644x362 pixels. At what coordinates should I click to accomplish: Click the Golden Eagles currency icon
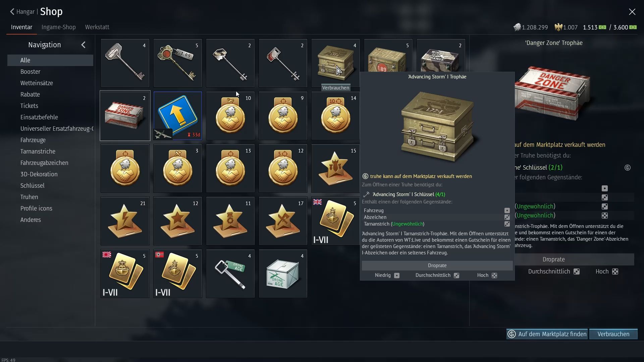pos(558,27)
